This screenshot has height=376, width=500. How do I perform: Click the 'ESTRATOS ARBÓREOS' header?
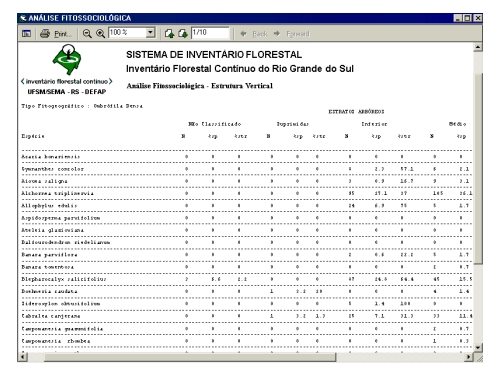point(356,112)
